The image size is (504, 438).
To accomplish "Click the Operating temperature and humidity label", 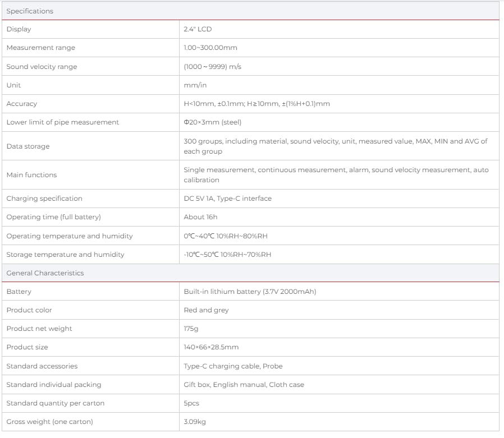I will click(x=70, y=236).
